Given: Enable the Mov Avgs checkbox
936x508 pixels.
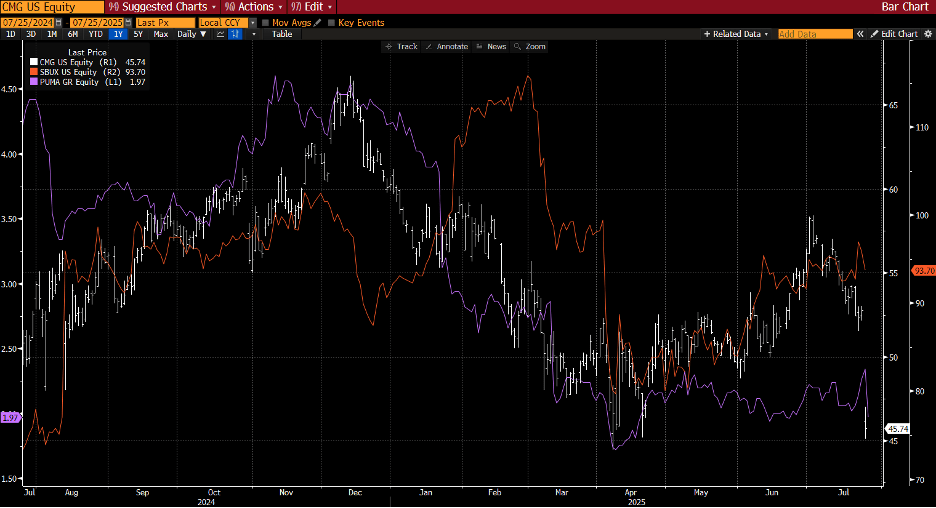Looking at the screenshot, I should [x=266, y=23].
